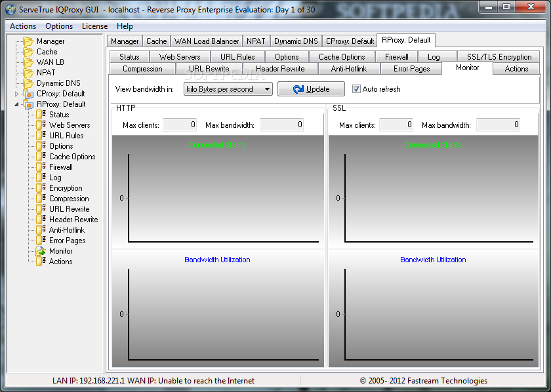
Task: Switch to the CProxy: Default tab
Action: [x=350, y=41]
